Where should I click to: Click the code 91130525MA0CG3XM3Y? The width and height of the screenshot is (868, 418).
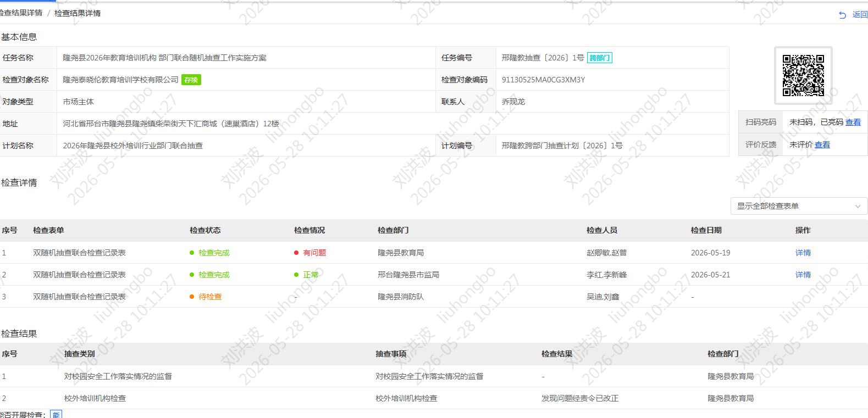coord(543,80)
